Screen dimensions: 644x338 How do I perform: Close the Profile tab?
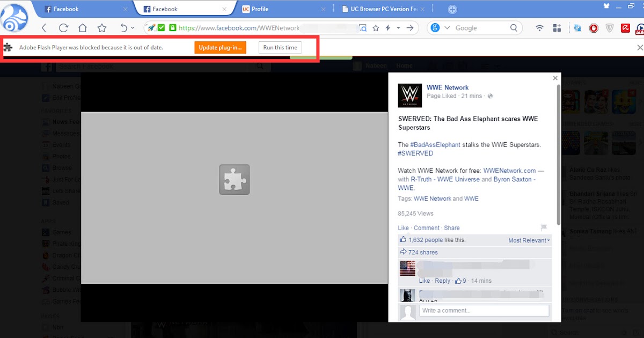coord(323,9)
